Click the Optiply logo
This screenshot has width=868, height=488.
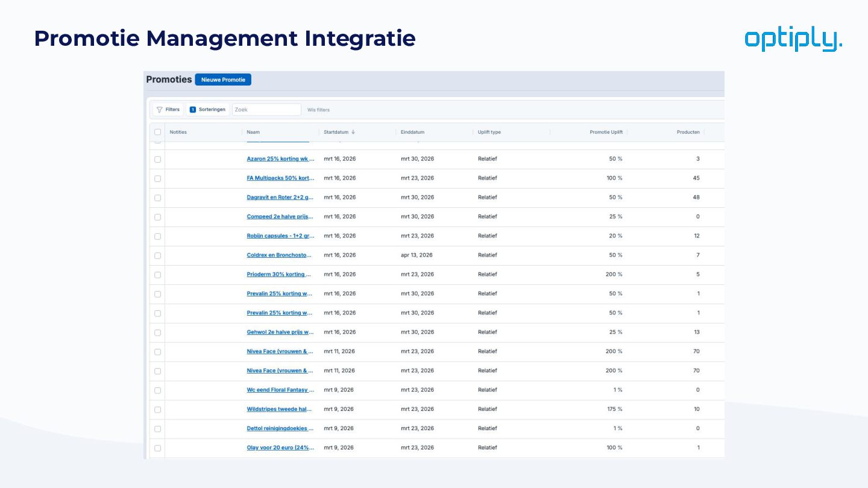coord(793,39)
